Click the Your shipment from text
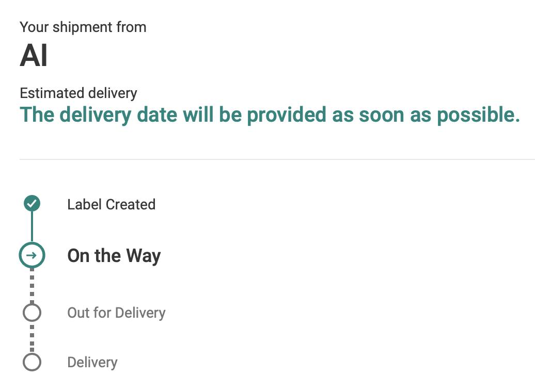Viewport: 535px width, 392px height. click(83, 27)
